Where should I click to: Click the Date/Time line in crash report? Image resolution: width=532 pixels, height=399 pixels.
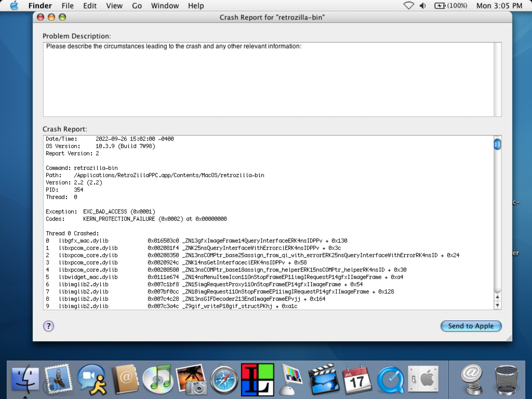[110, 139]
